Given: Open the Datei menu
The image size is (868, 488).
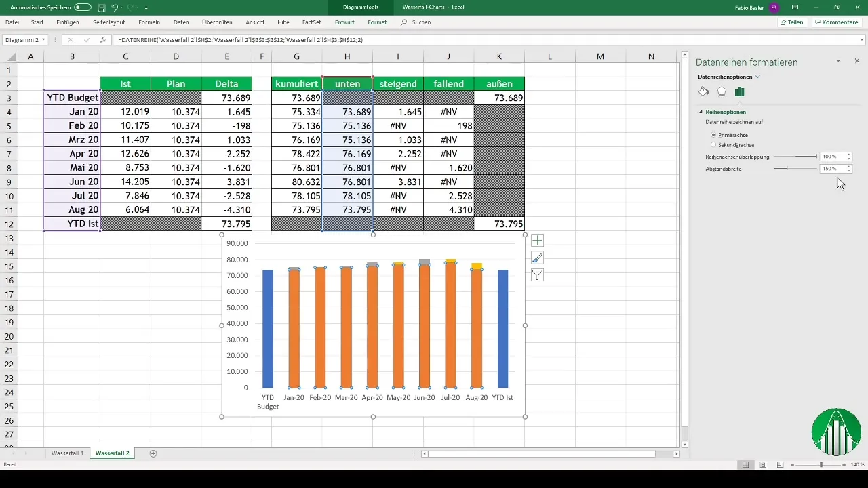Looking at the screenshot, I should click(12, 22).
